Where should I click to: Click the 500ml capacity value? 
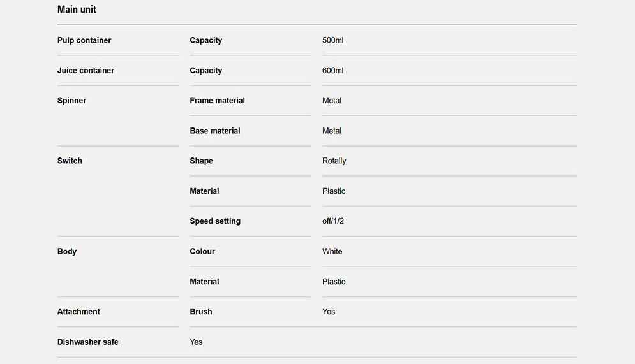point(333,40)
